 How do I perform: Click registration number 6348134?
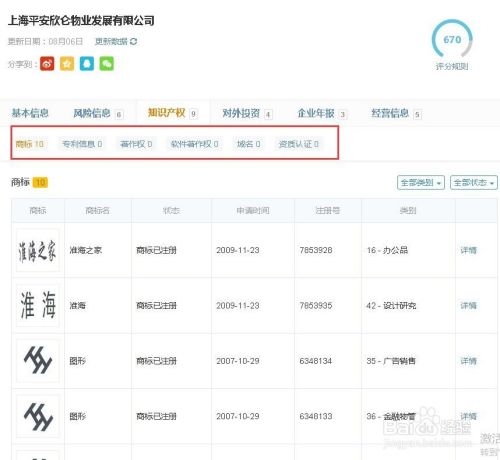pos(316,361)
